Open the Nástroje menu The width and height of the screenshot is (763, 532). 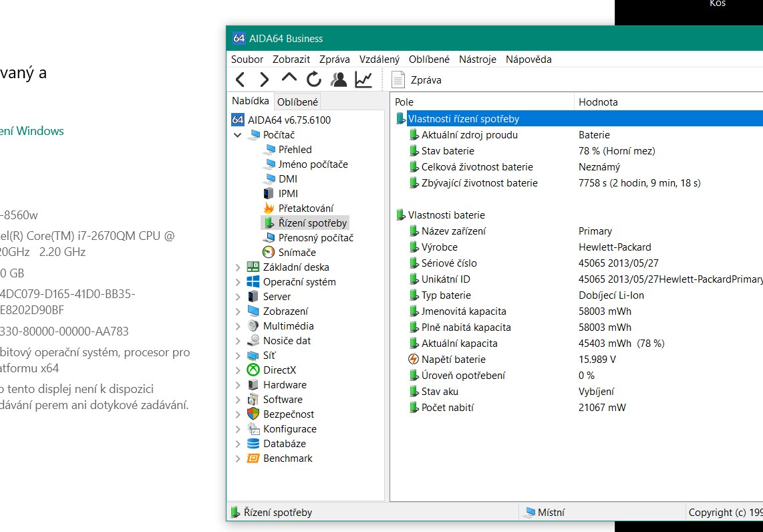tap(477, 59)
